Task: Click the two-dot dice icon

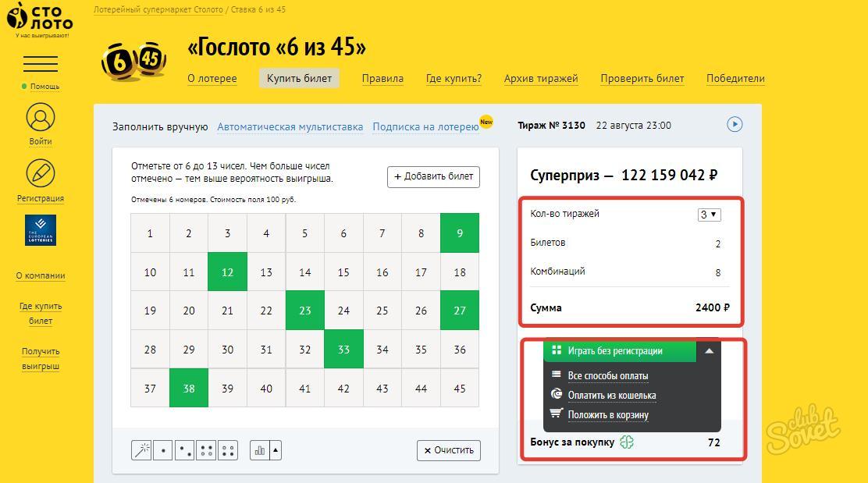Action: (184, 450)
